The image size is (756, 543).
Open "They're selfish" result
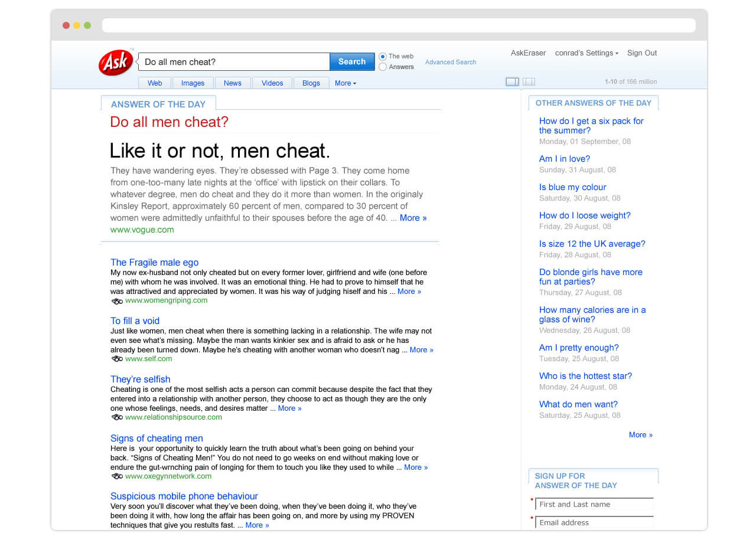[x=141, y=380]
